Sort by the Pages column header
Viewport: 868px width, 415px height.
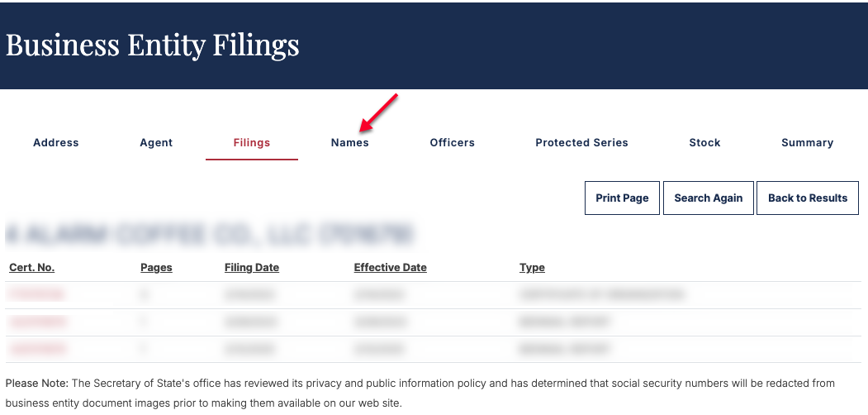pos(156,268)
